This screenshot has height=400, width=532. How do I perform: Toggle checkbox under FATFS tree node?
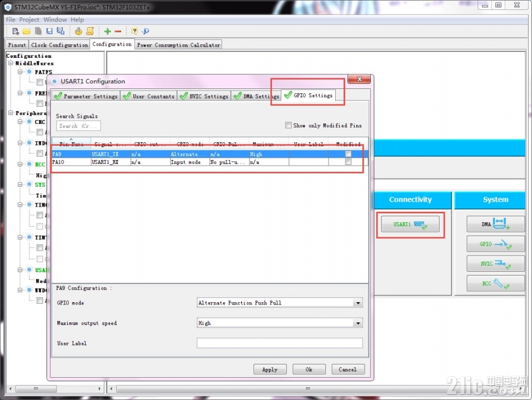click(x=39, y=82)
